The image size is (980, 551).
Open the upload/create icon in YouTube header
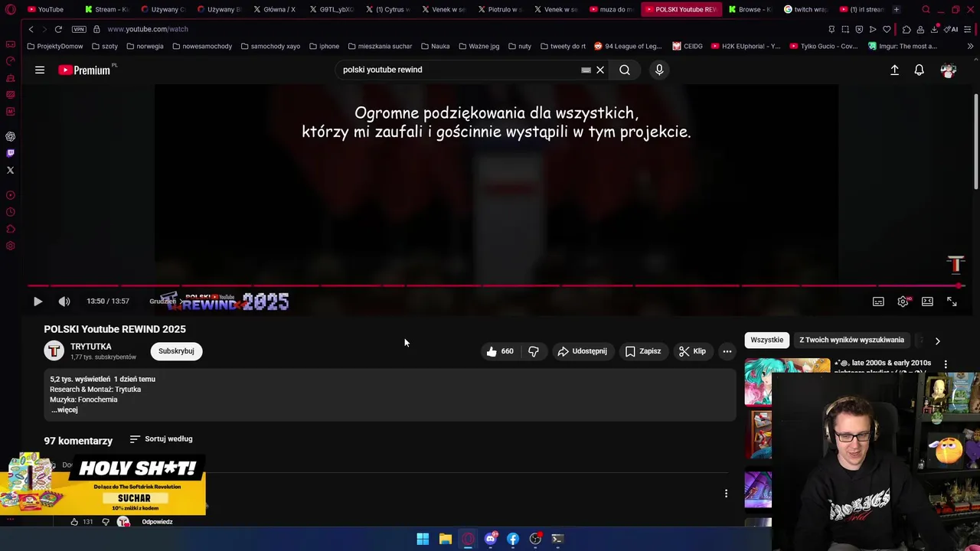[894, 70]
